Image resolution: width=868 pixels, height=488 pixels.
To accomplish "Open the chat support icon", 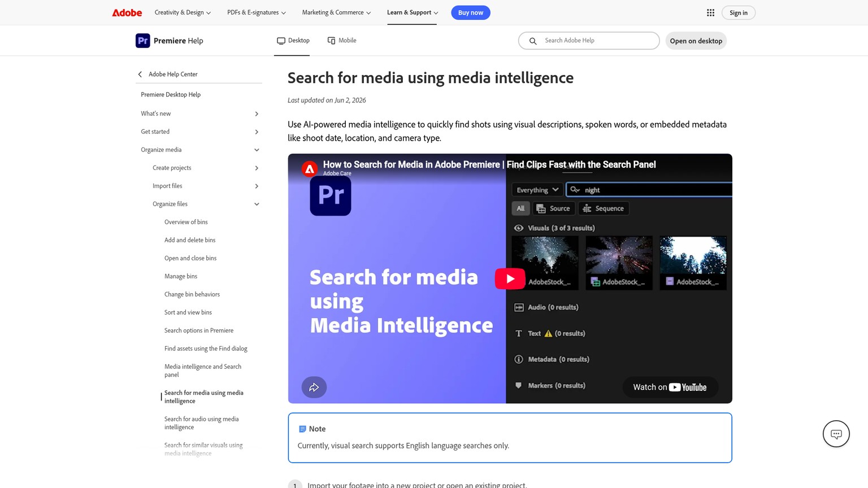I will coord(836,434).
